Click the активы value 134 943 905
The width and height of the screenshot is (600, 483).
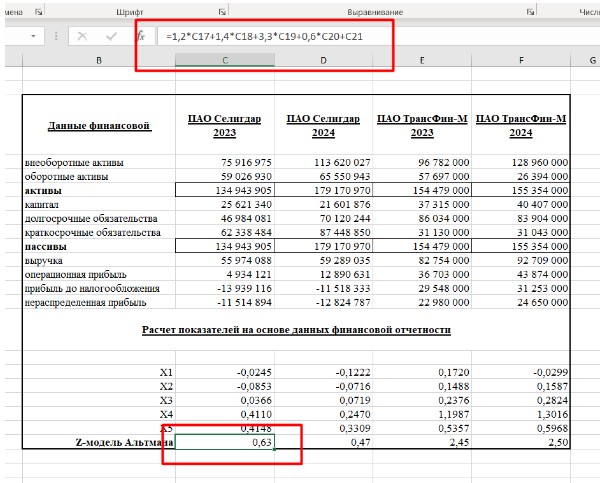pyautogui.click(x=225, y=189)
